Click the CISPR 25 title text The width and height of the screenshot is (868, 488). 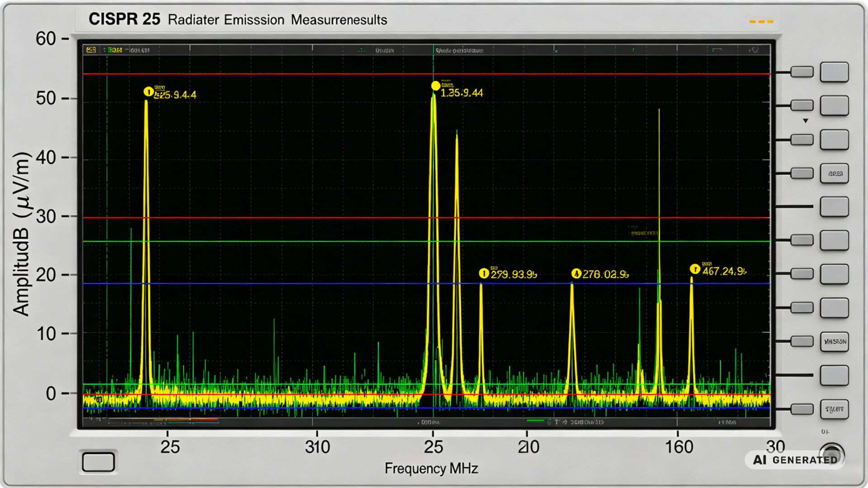click(124, 19)
